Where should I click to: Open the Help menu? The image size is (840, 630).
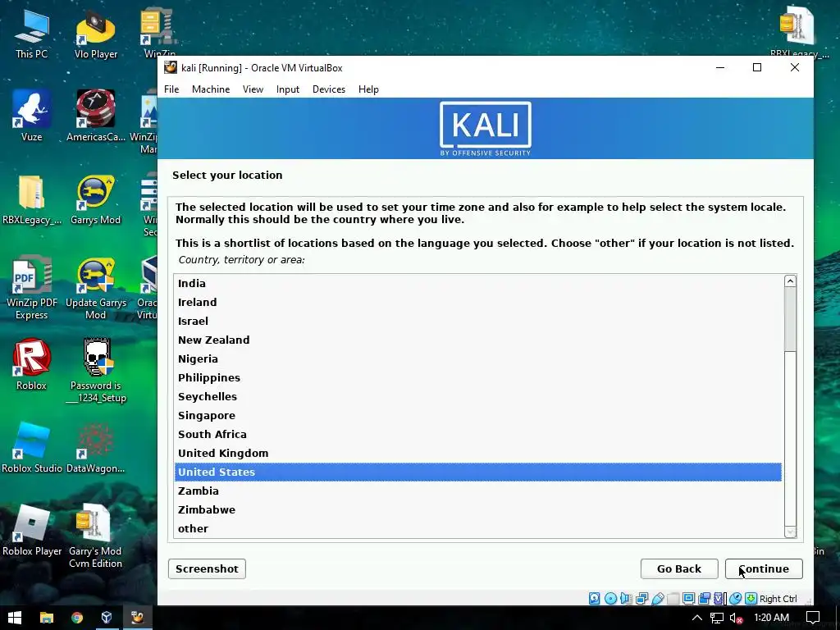coord(368,89)
